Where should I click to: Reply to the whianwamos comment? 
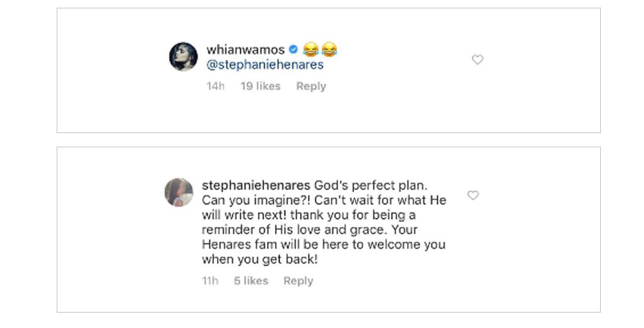(311, 86)
